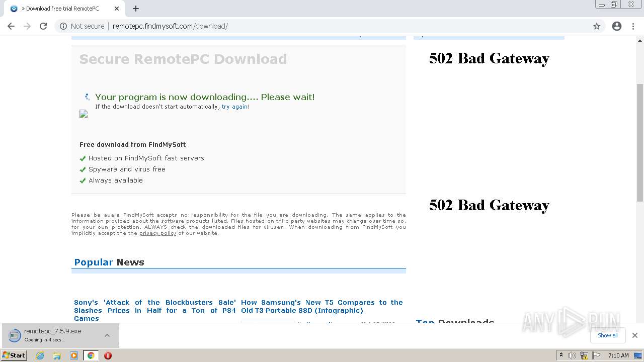Screen dimensions: 644x362
Task: Show hidden system tray icons
Action: (561, 355)
